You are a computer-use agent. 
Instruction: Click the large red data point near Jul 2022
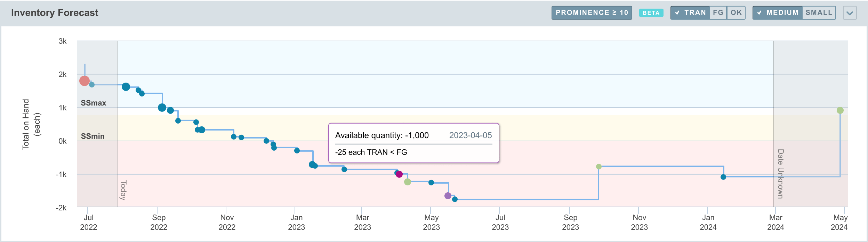click(x=85, y=81)
